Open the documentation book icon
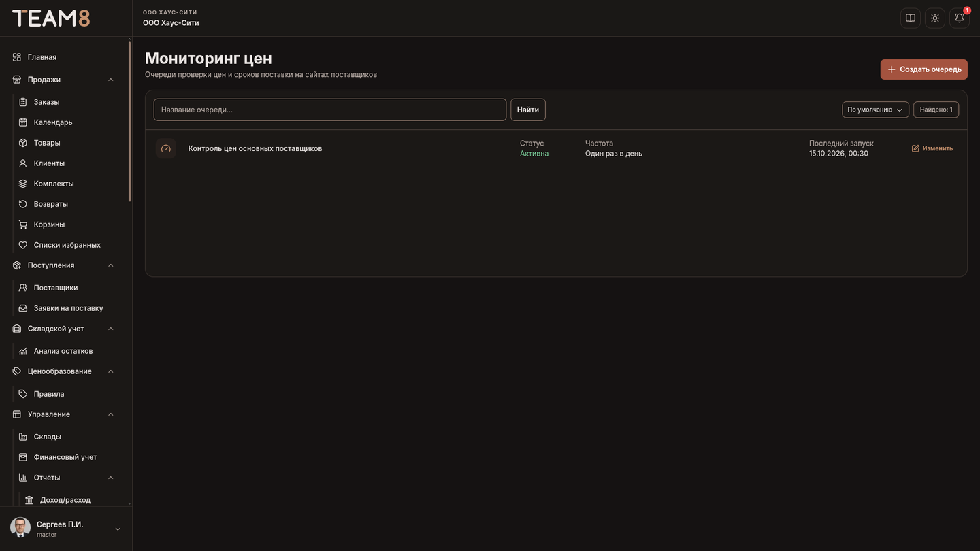Screen dimensions: 980x551 911,18
